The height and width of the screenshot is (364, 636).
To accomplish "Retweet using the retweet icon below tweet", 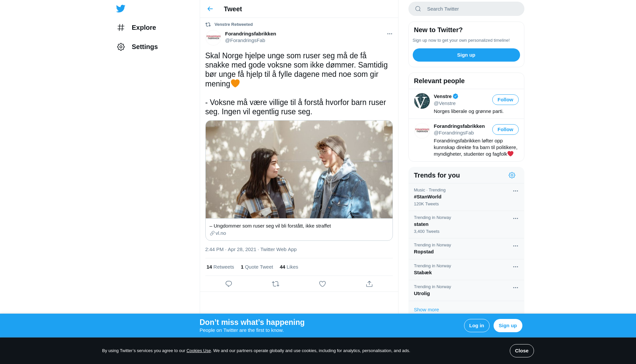I will tap(276, 284).
